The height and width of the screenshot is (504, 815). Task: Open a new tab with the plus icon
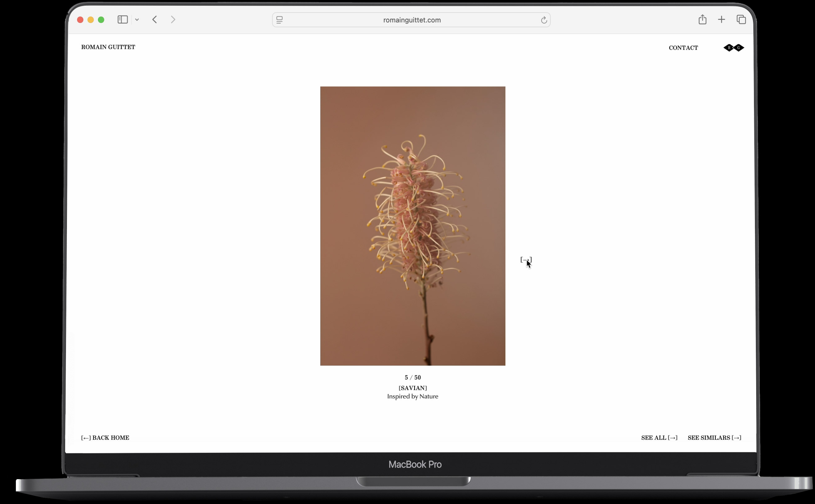pos(721,20)
